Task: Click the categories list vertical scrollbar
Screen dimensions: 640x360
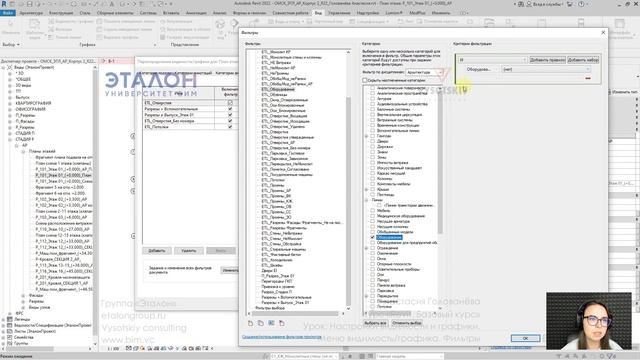Action: pos(440,163)
